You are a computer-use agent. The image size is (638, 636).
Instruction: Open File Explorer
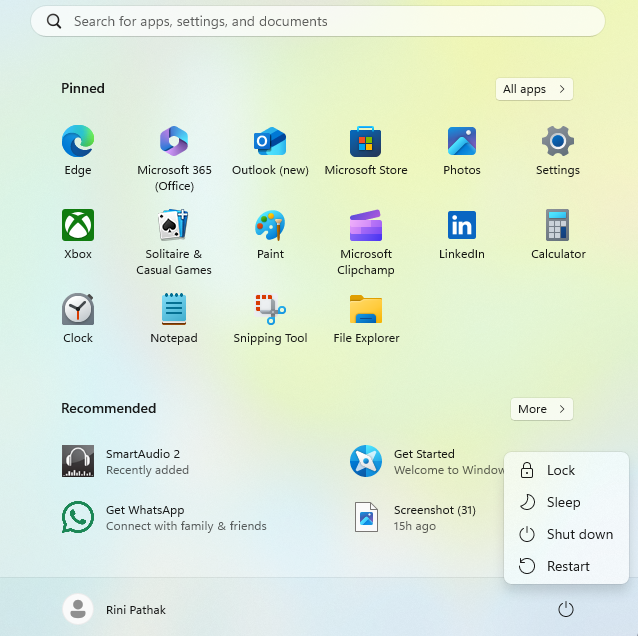click(366, 309)
